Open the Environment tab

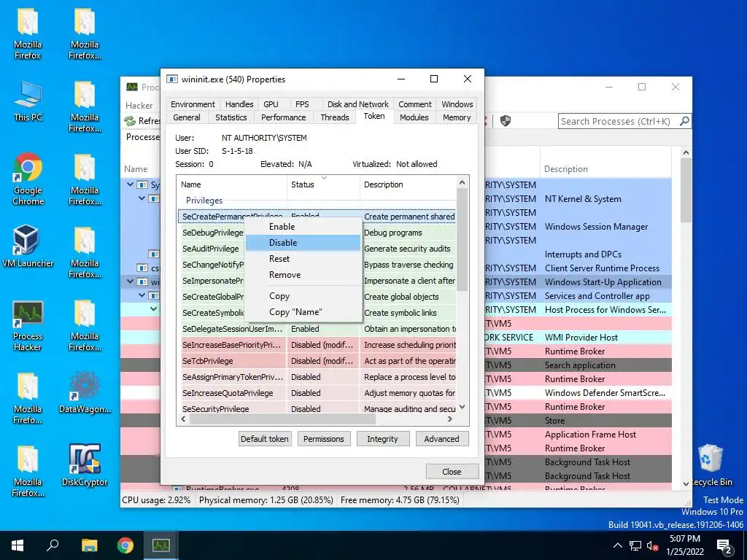(x=193, y=104)
